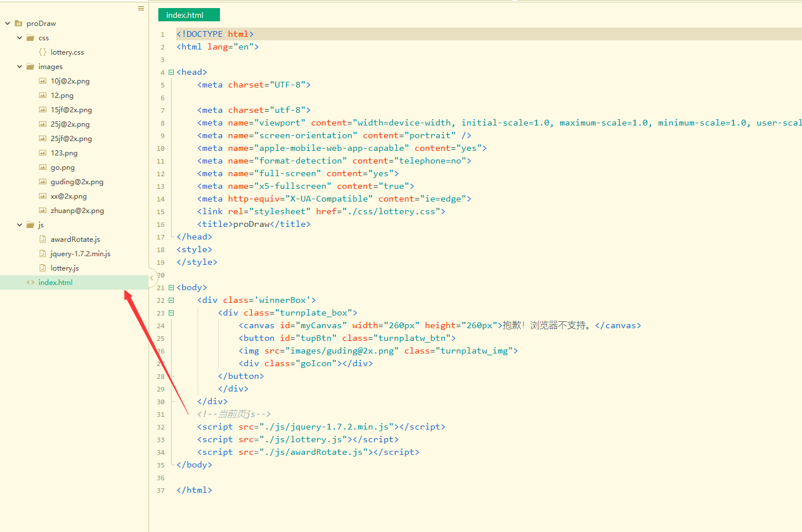Switch to the index.html editor tab
Viewport: 802px width, 532px height.
(189, 15)
